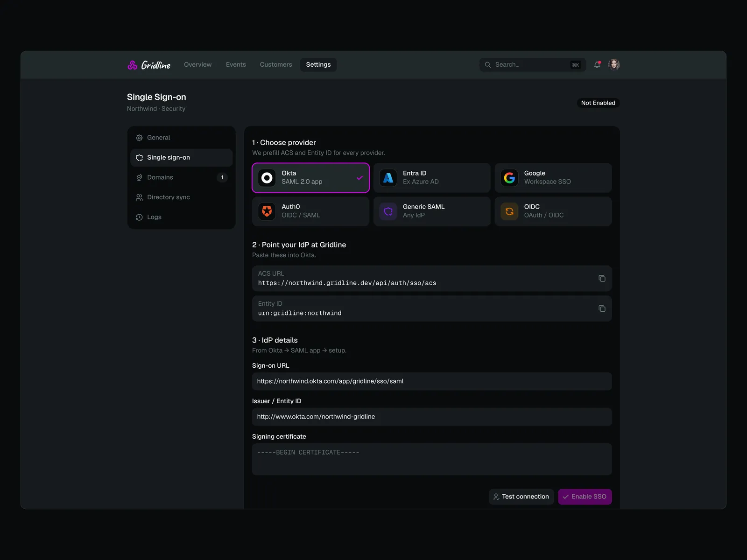Open the user avatar menu
Image resolution: width=747 pixels, height=560 pixels.
(x=614, y=65)
